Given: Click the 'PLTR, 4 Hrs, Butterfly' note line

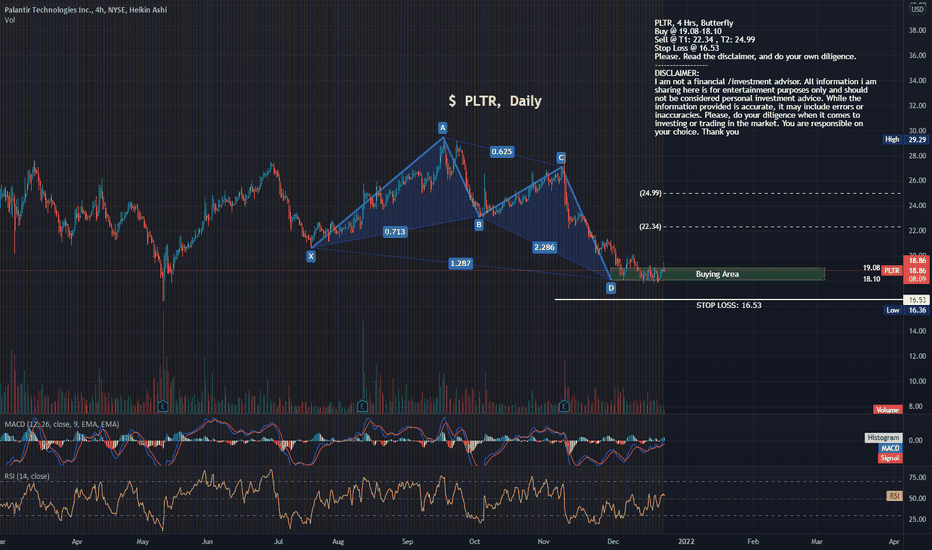Looking at the screenshot, I should (x=694, y=23).
